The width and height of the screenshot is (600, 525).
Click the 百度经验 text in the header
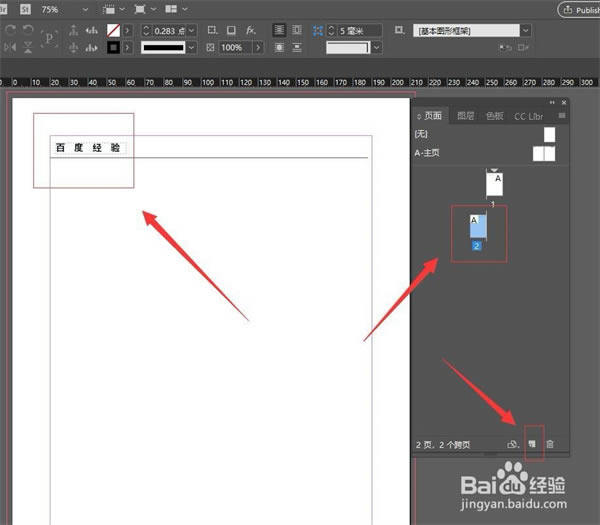[x=88, y=148]
